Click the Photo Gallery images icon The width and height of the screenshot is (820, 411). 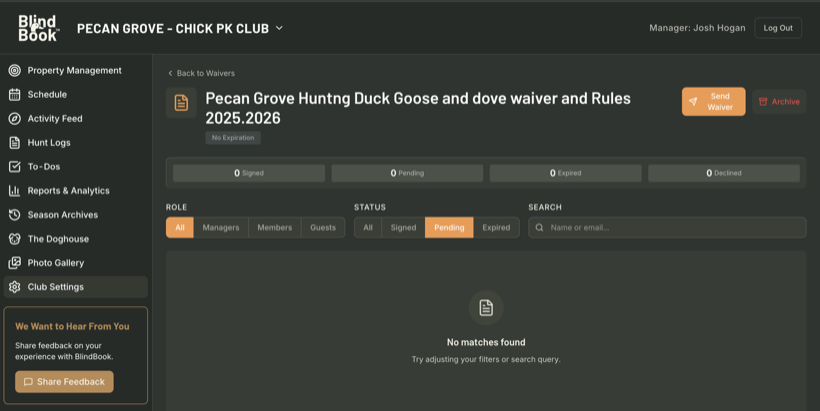point(15,262)
